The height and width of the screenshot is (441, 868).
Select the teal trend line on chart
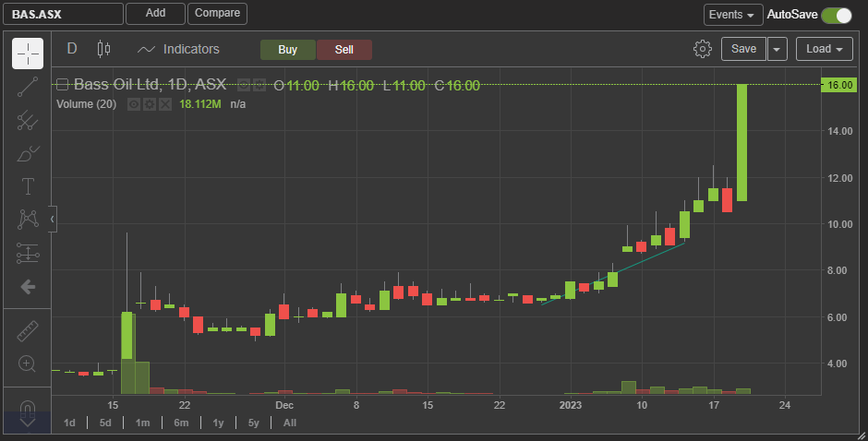(x=613, y=273)
